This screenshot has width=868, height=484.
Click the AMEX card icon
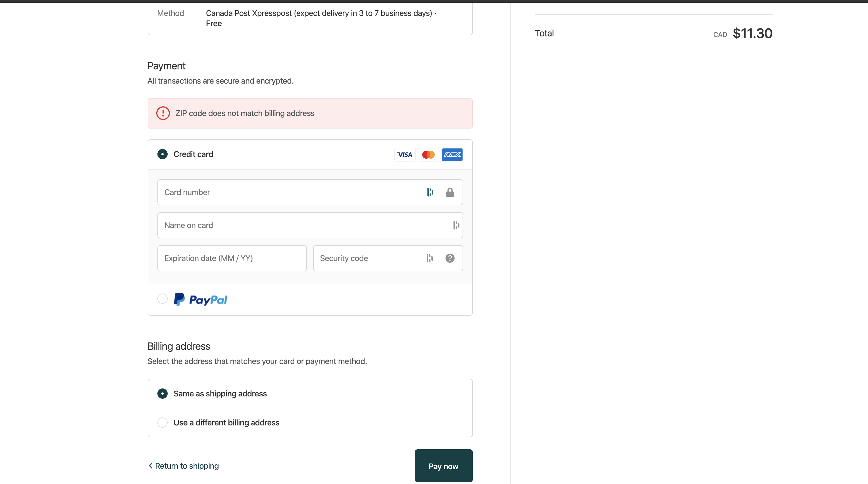point(452,155)
